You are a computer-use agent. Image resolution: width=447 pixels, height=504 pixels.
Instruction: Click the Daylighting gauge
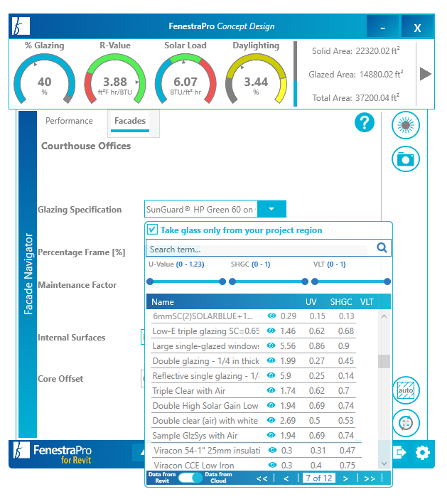coord(256,79)
